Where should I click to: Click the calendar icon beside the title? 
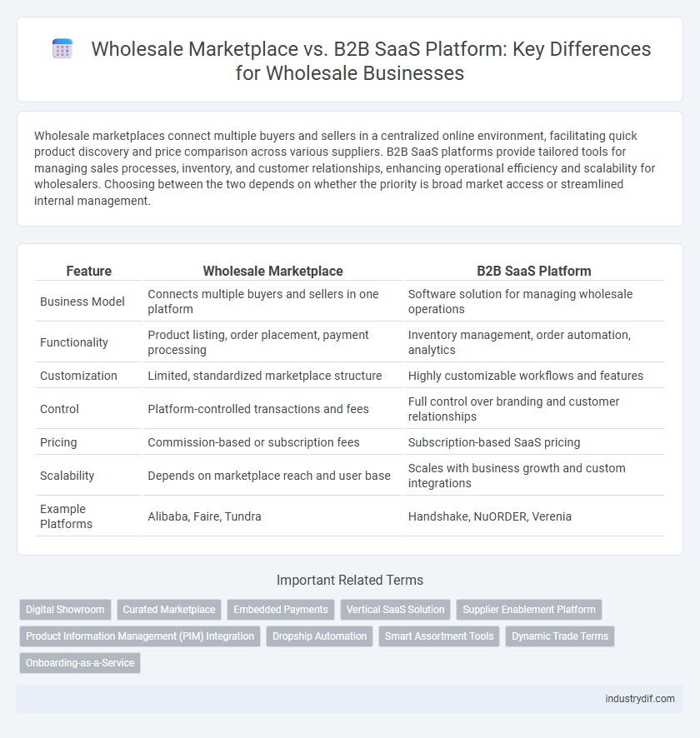click(x=62, y=49)
